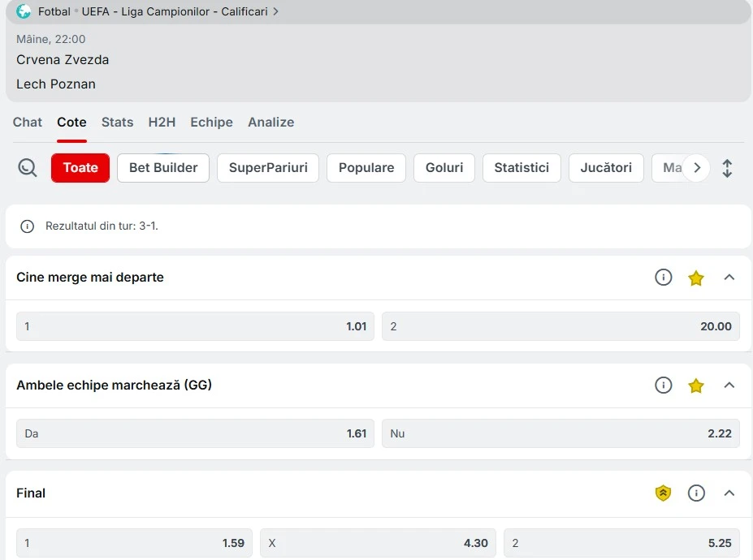753x560 pixels.
Task: Click the Ambele echipe marchează (GG) heading
Action: pos(114,385)
